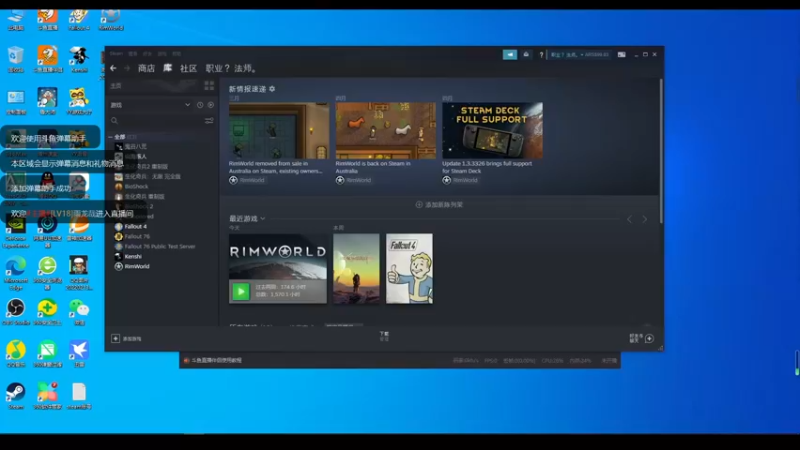
Task: Click 添加游戏 add a game button
Action: 126,339
